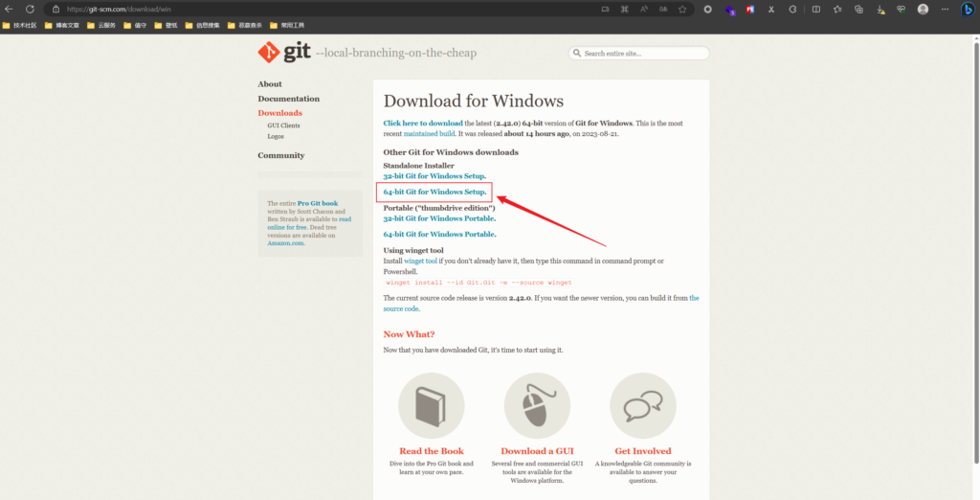Open the purple cube extension icon
The width and height of the screenshot is (980, 500).
[729, 10]
